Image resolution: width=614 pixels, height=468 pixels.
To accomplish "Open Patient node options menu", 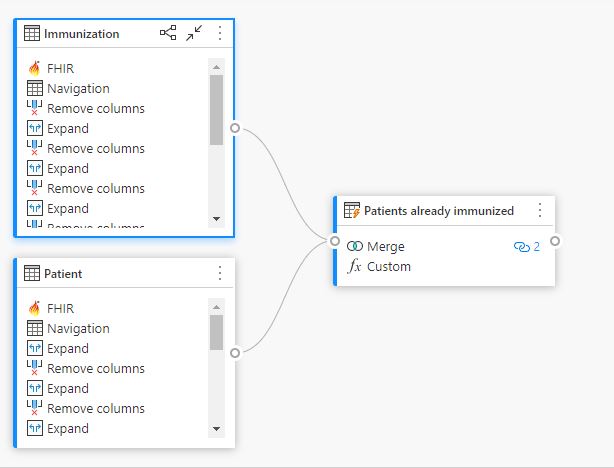I will pos(220,273).
